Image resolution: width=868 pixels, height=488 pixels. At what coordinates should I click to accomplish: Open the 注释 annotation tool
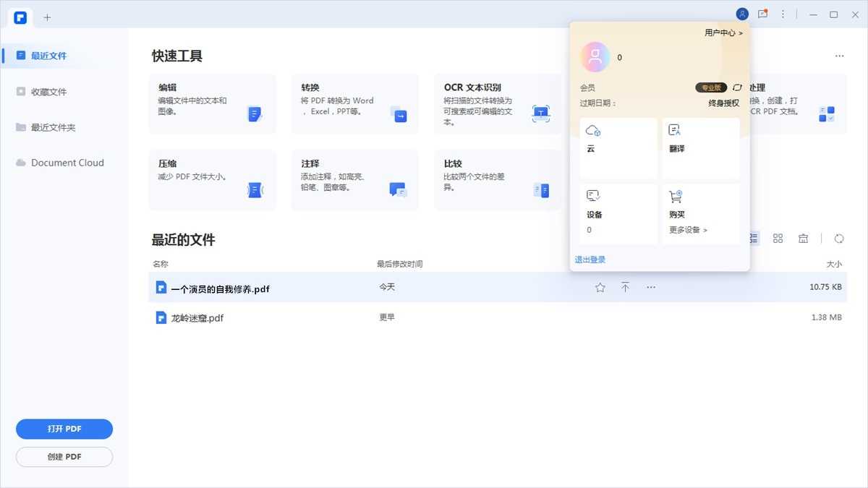355,180
